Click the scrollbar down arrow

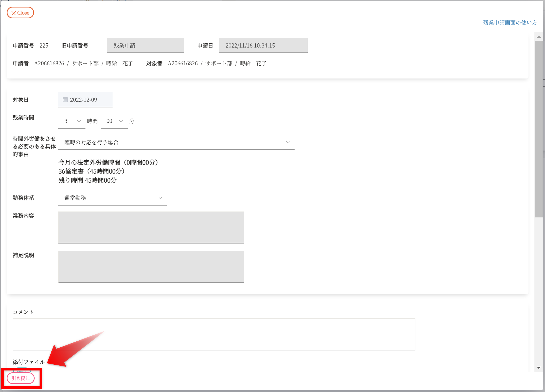[x=539, y=367]
